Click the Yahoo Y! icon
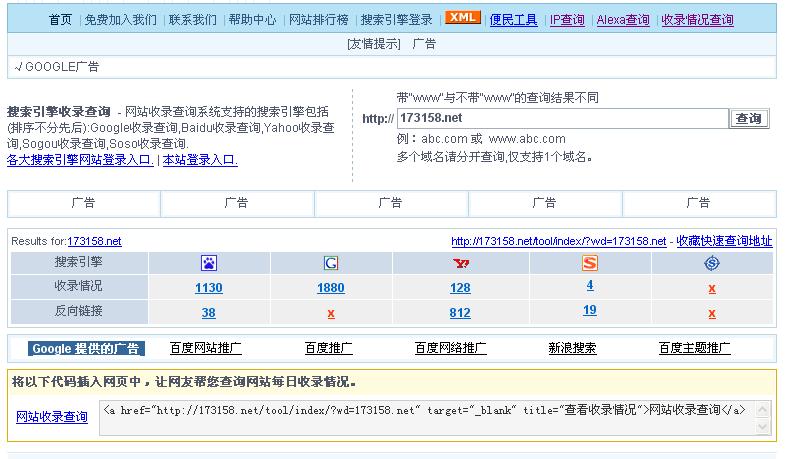The image size is (806, 459). pyautogui.click(x=461, y=263)
